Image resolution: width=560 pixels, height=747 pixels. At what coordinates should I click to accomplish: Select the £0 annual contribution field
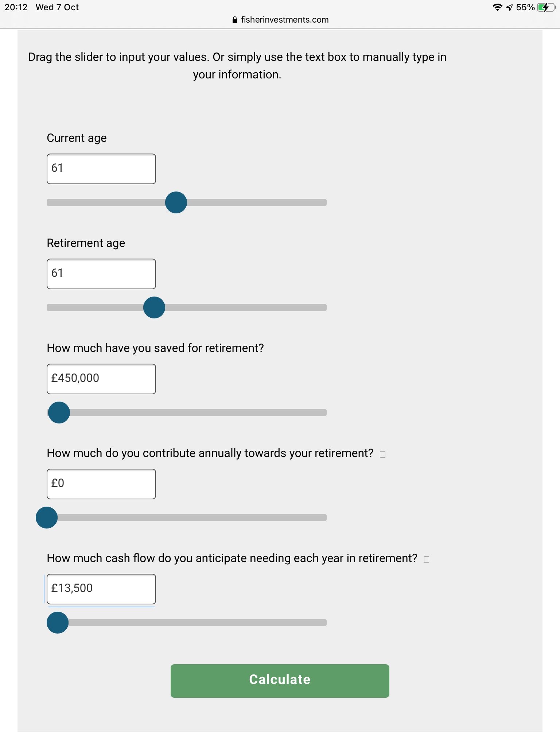(x=101, y=484)
